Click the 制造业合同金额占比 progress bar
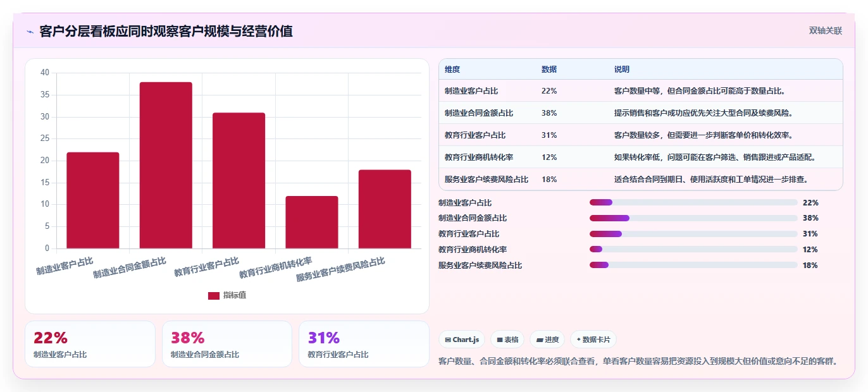The height and width of the screenshot is (392, 868). click(693, 218)
